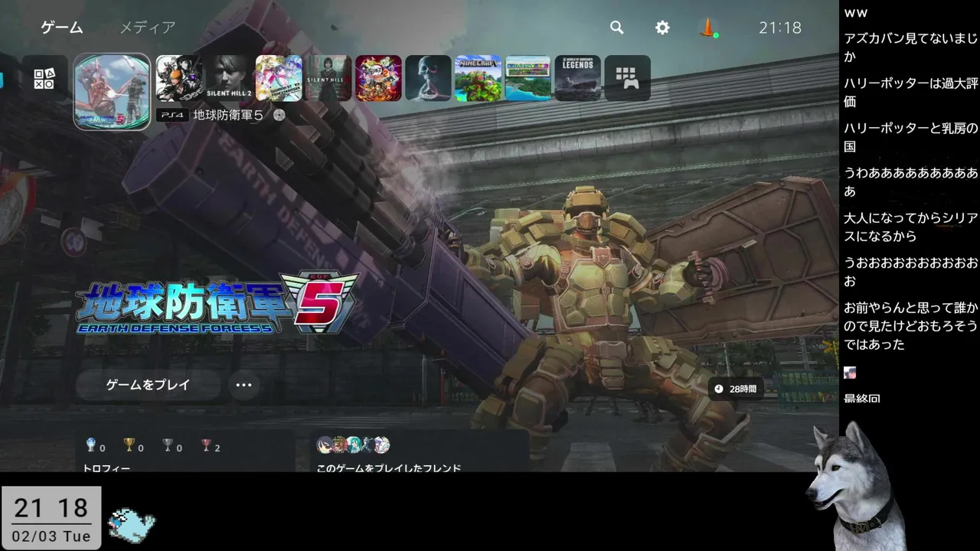Click the 地球防衛軍5 title text
Screen dimensions: 980x551
click(x=228, y=115)
